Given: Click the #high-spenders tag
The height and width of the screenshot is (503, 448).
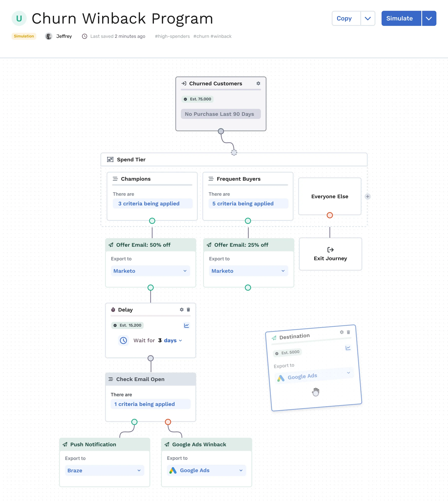Looking at the screenshot, I should (x=172, y=36).
